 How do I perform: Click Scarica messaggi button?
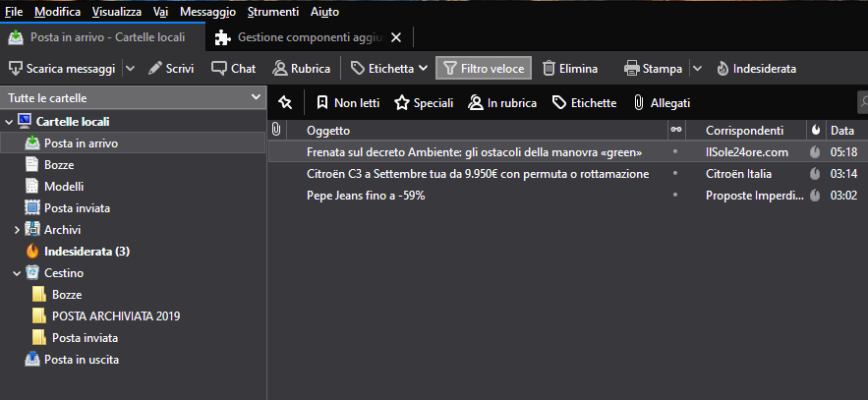click(x=62, y=69)
